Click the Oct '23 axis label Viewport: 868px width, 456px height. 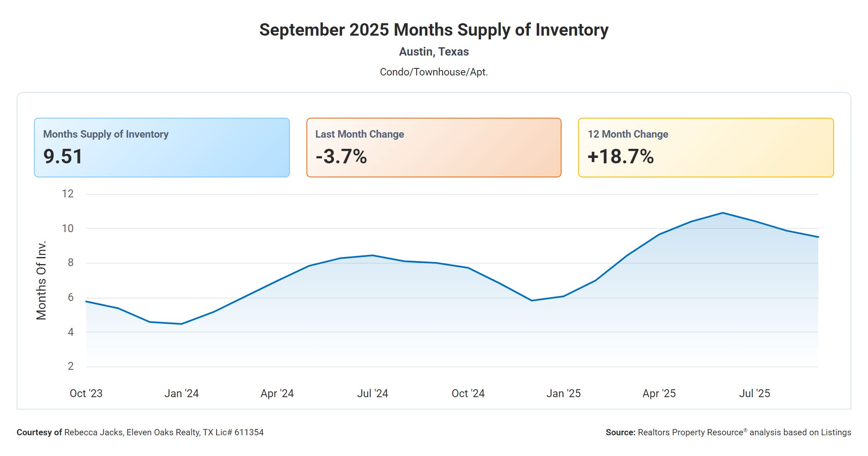[86, 393]
